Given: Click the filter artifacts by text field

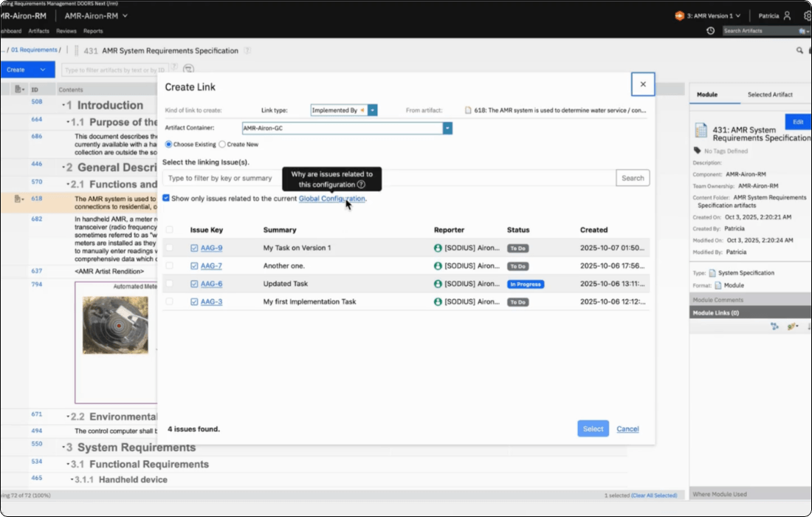Looking at the screenshot, I should [x=114, y=70].
